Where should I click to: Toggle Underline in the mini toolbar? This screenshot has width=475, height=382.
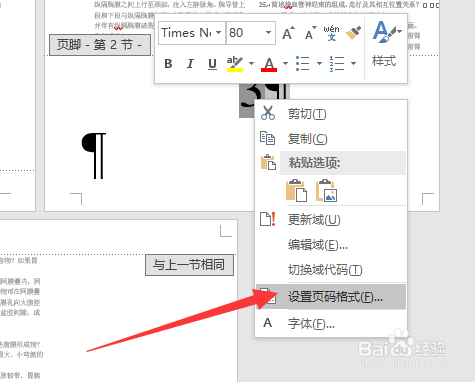click(x=212, y=63)
